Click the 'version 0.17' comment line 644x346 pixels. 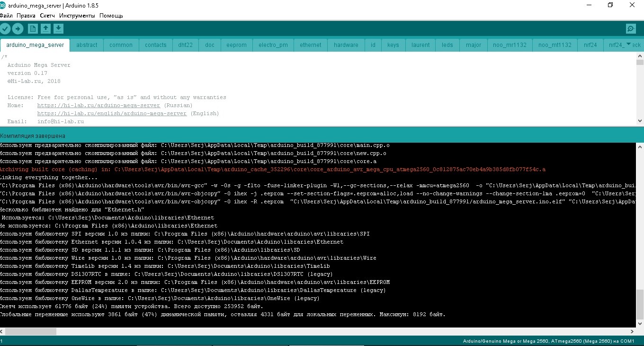click(x=27, y=73)
